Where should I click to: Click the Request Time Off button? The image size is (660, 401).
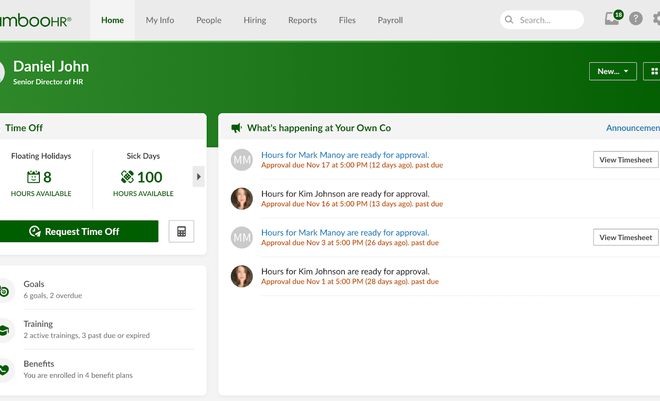[x=78, y=231]
